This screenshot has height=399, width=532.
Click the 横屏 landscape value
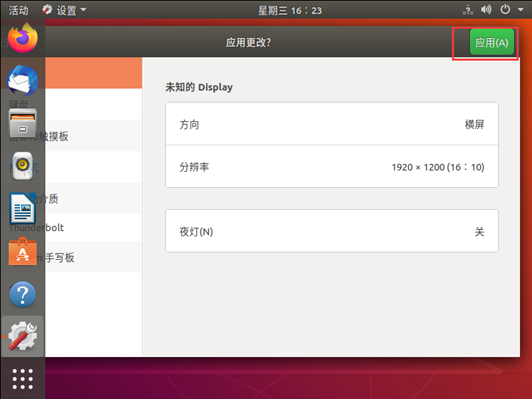click(x=474, y=125)
